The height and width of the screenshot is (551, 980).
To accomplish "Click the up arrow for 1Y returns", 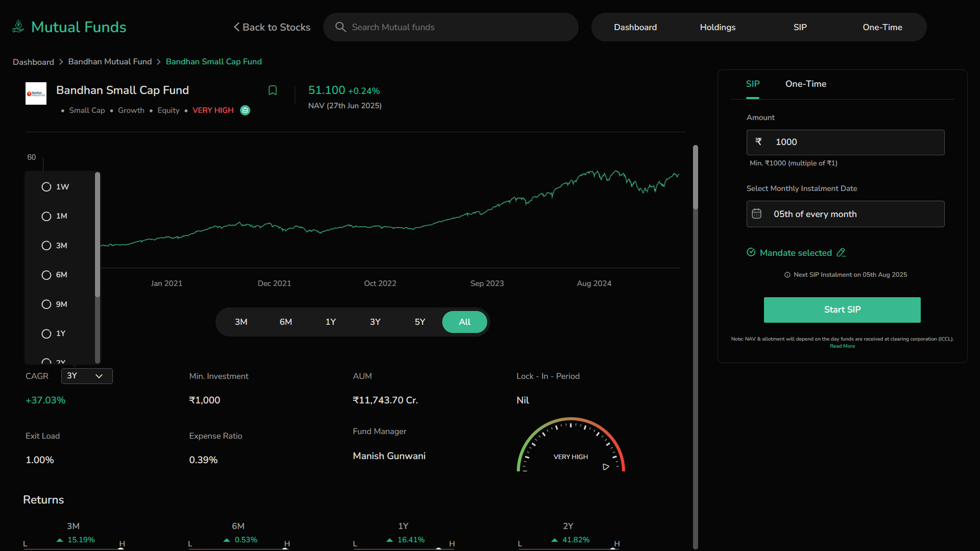I will [x=390, y=540].
